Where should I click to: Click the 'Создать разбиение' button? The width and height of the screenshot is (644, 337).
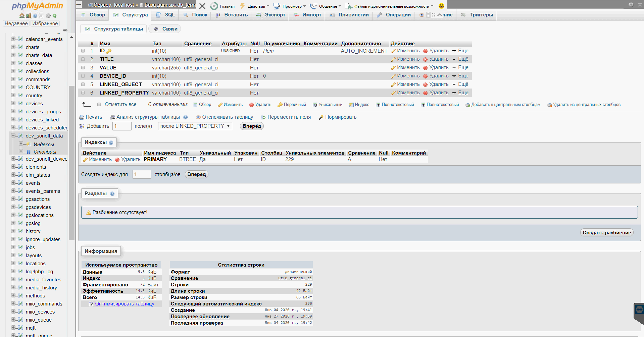(x=606, y=233)
